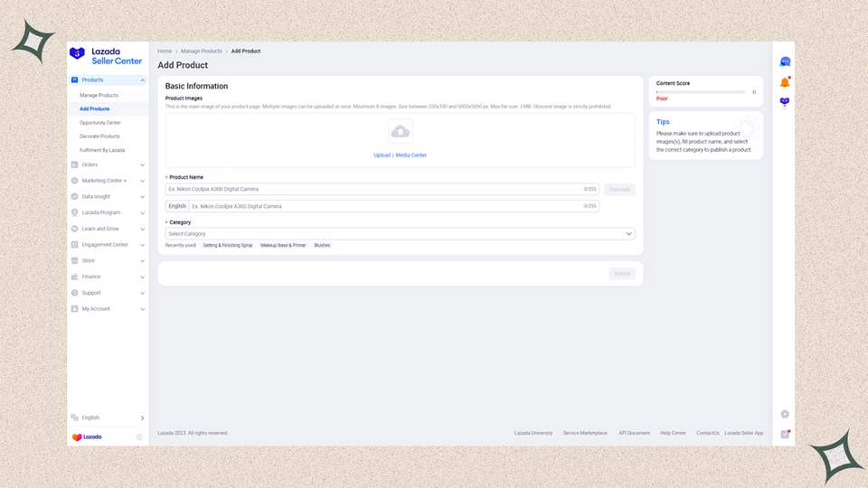Click the product image upload area
This screenshot has width=868, height=488.
401,140
